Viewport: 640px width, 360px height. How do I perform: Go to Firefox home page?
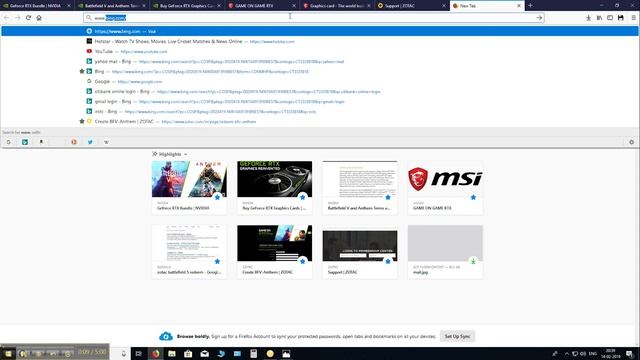(39, 18)
